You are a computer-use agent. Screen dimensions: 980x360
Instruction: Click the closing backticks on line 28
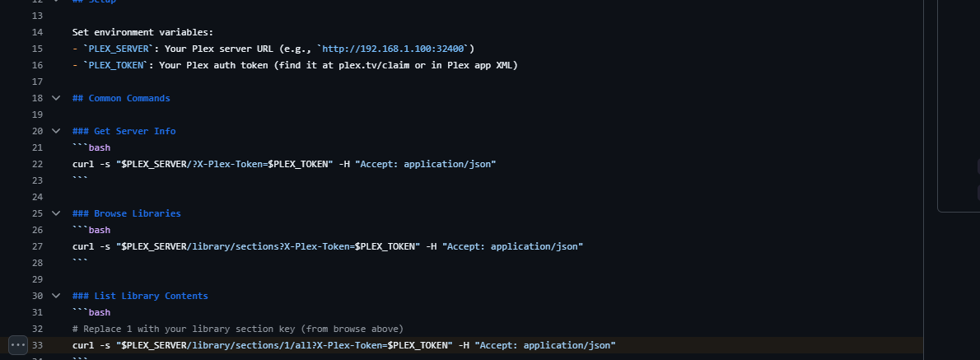(81, 261)
